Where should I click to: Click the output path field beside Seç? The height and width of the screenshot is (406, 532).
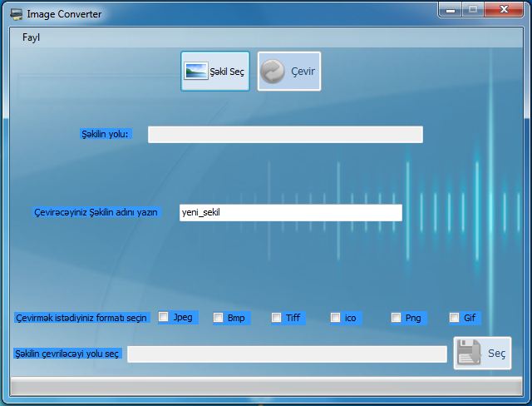pyautogui.click(x=287, y=354)
